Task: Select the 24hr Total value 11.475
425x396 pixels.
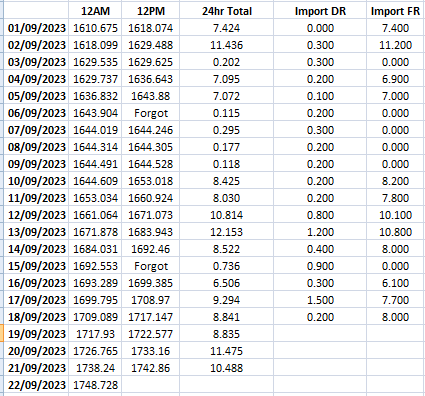Action: coord(226,351)
